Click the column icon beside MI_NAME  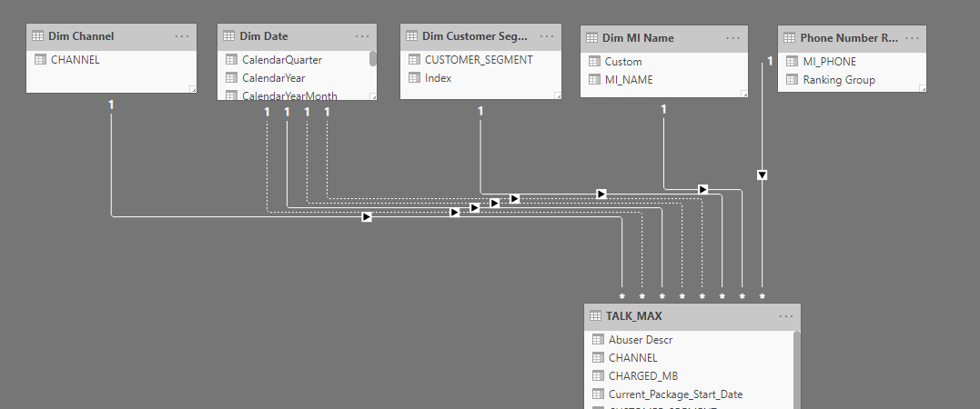594,80
